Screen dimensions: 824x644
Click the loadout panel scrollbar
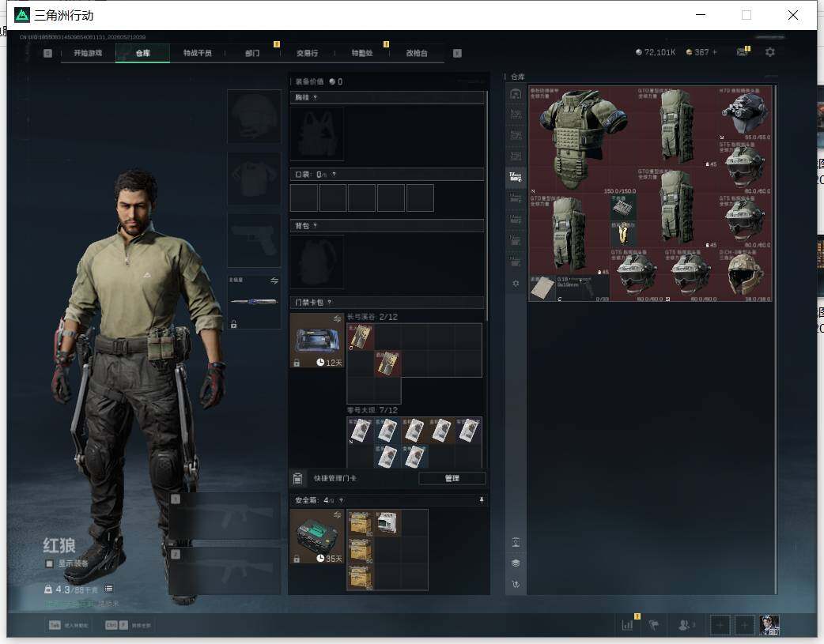[x=487, y=205]
